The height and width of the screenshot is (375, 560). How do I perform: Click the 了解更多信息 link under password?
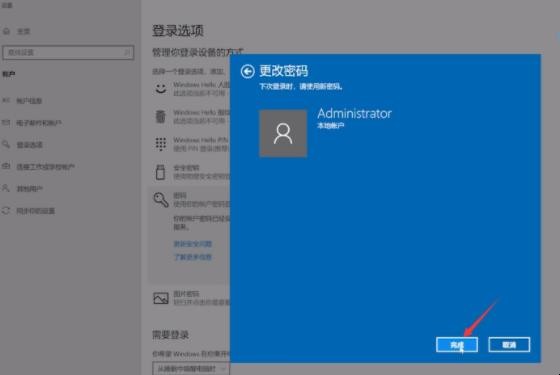click(x=192, y=257)
